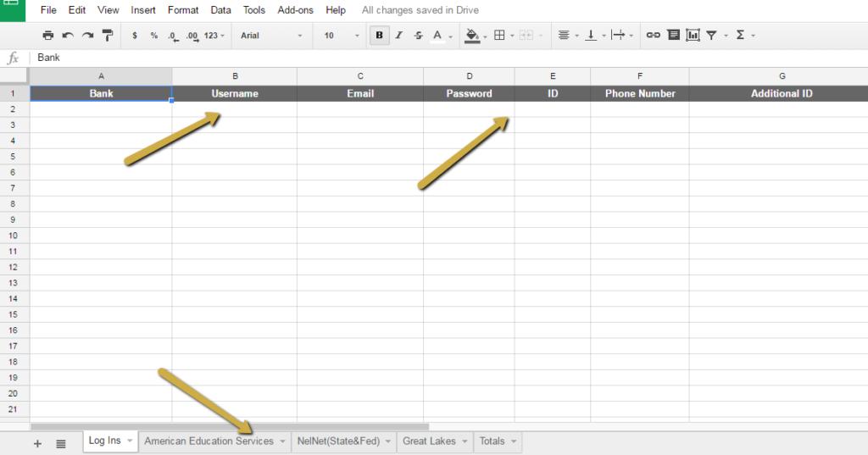Click the Print icon

coord(48,36)
